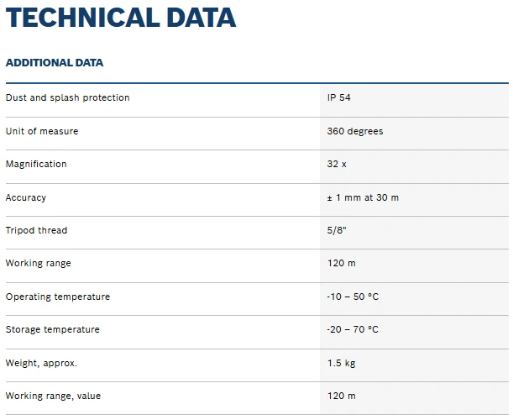The height and width of the screenshot is (420, 513).
Task: Select the 1.5 kg weight value
Action: (341, 363)
